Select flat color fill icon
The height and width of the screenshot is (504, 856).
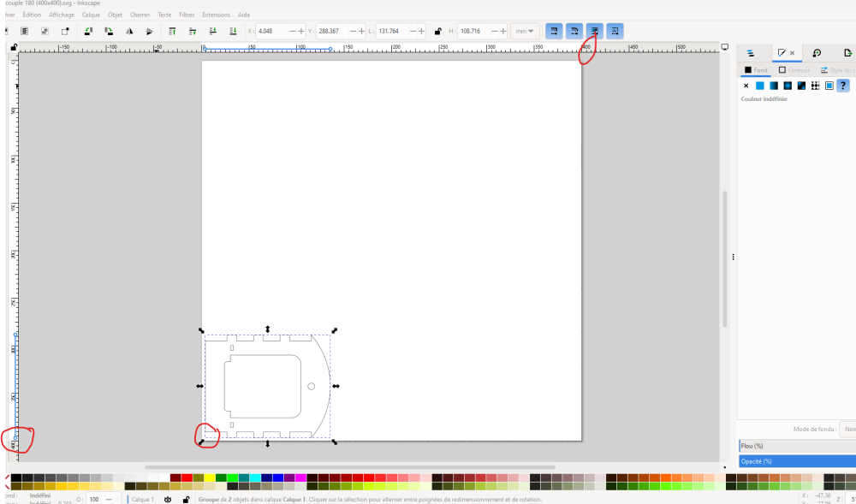click(759, 86)
